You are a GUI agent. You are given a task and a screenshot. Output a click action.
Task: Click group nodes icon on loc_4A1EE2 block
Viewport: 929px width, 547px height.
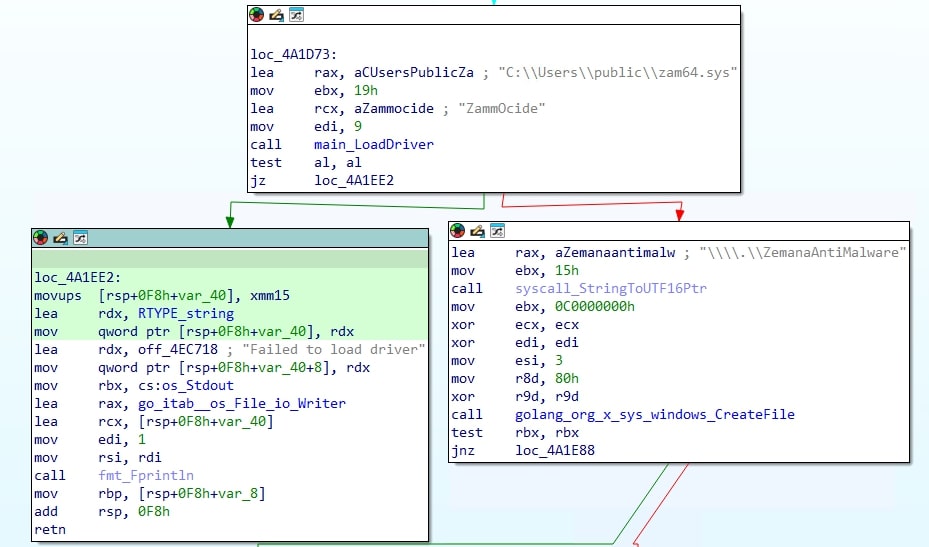[x=80, y=238]
